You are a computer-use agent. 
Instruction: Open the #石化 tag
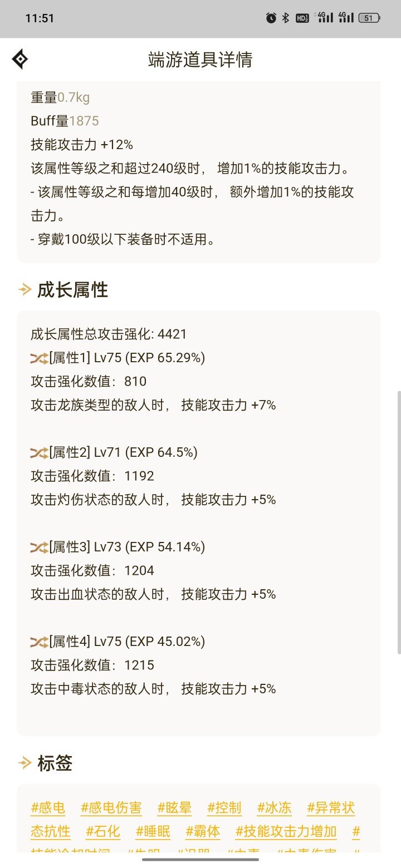(103, 832)
